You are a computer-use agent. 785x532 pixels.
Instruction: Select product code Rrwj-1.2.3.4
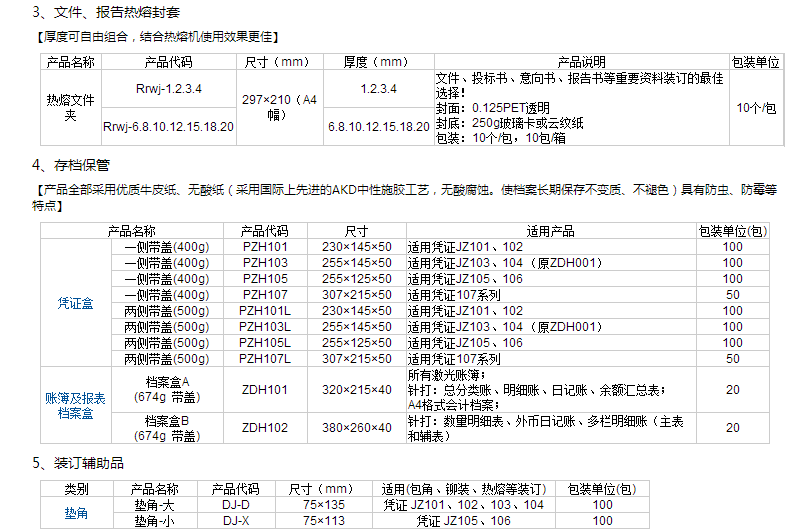[x=168, y=88]
